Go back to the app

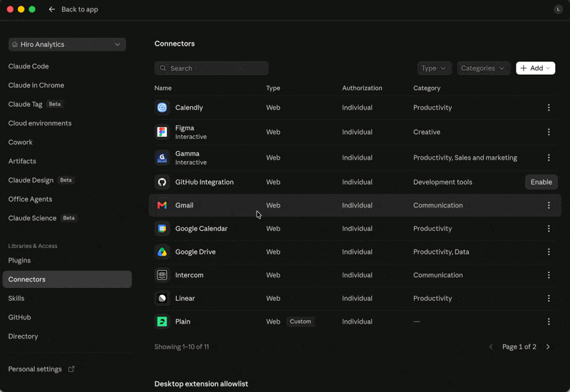pos(73,9)
